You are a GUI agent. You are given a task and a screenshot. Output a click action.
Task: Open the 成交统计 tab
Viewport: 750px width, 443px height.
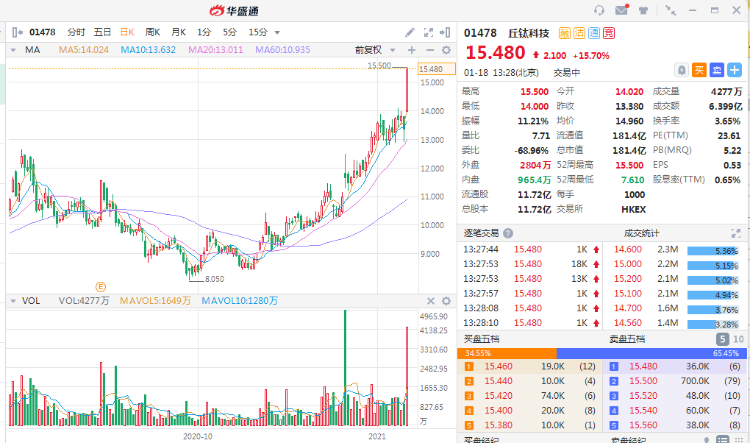point(641,233)
